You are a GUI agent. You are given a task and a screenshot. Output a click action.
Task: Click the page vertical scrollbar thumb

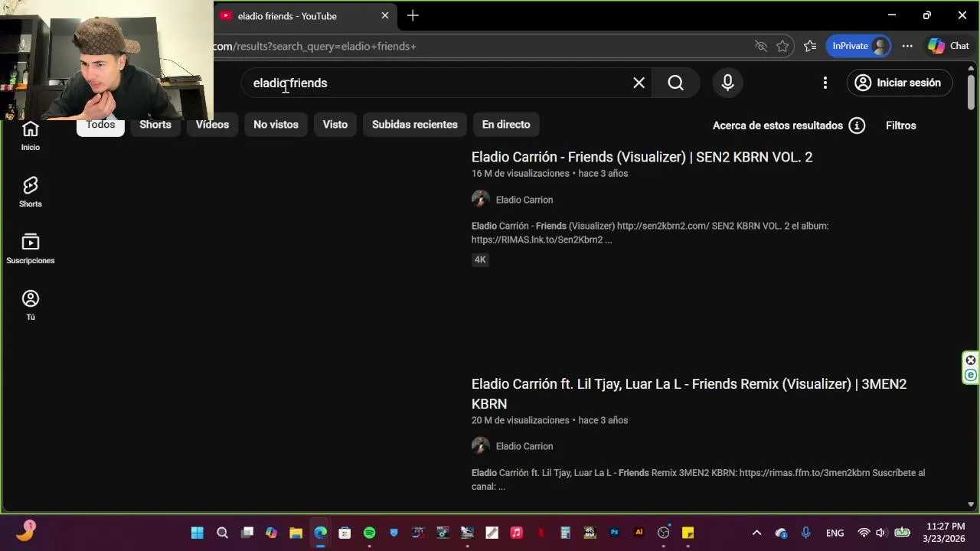(971, 92)
